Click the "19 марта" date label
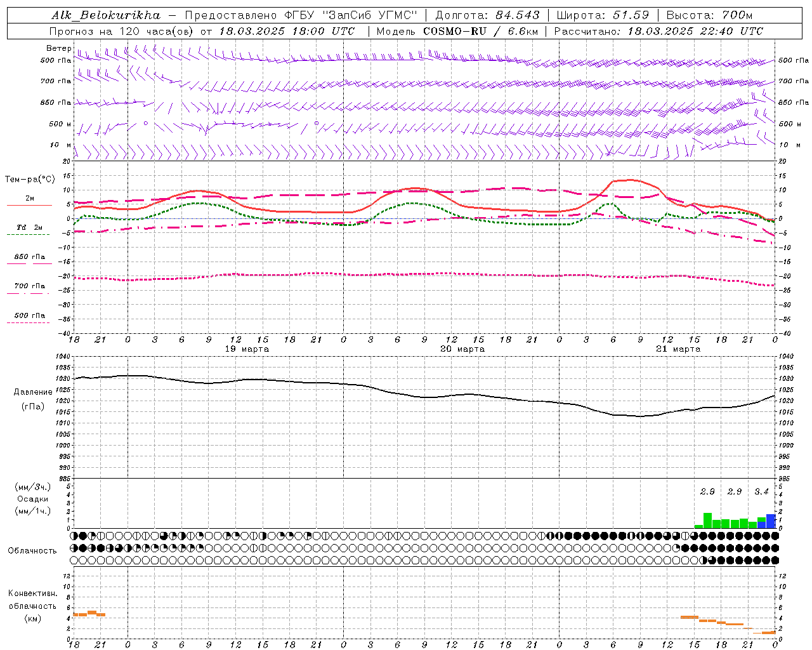This screenshot has height=650, width=812. [x=247, y=349]
